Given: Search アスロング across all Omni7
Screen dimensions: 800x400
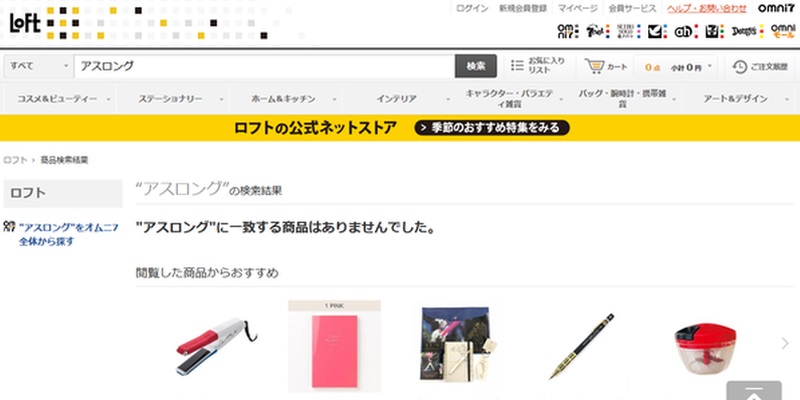Looking at the screenshot, I should pyautogui.click(x=68, y=234).
